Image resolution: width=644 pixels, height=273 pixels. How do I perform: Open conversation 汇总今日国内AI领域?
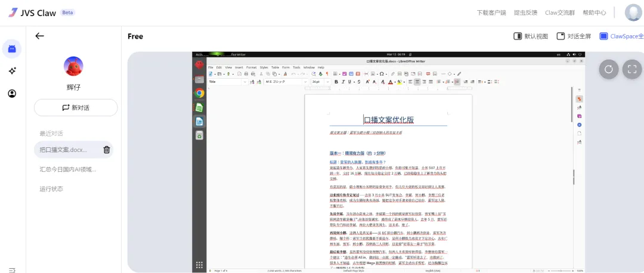pos(68,169)
